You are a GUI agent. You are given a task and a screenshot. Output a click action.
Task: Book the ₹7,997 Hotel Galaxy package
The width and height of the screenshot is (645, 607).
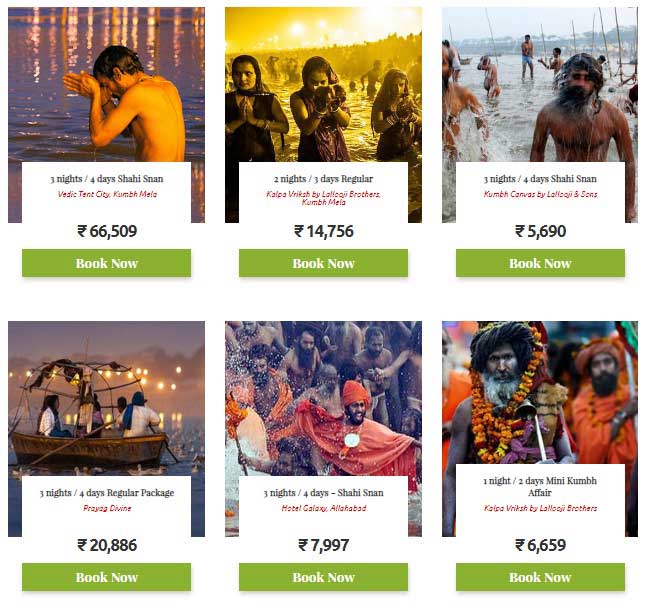323,577
